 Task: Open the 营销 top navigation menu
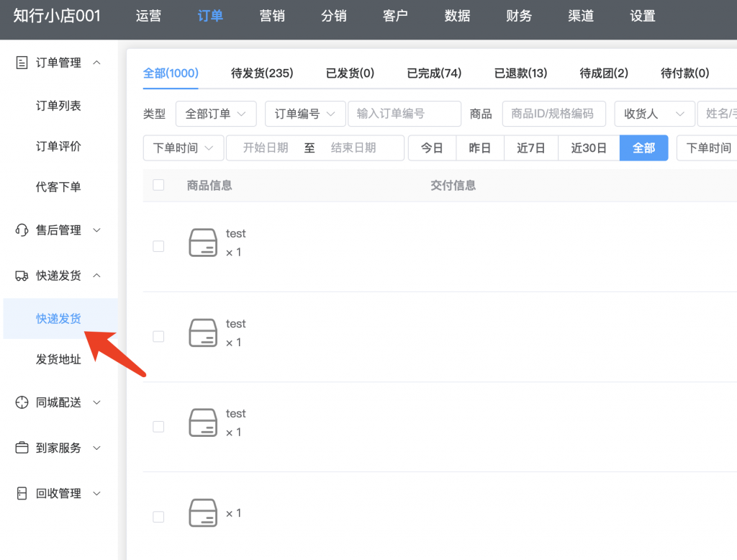point(272,16)
